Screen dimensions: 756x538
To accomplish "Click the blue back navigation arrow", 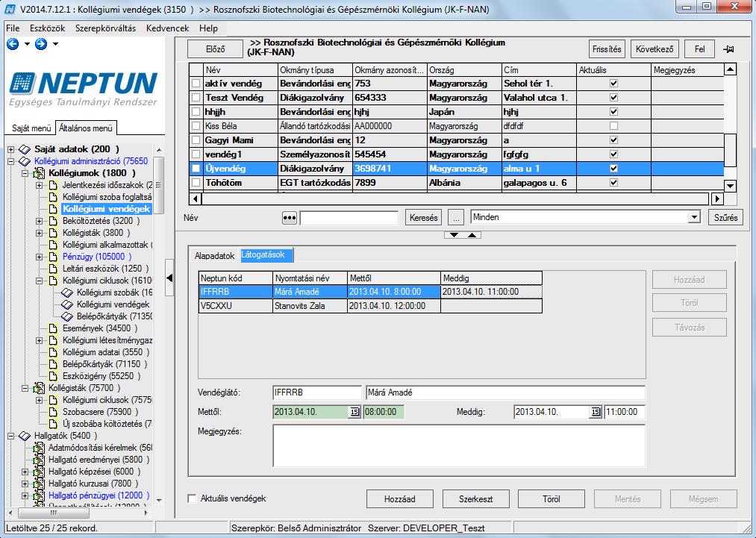I will 13,44.
